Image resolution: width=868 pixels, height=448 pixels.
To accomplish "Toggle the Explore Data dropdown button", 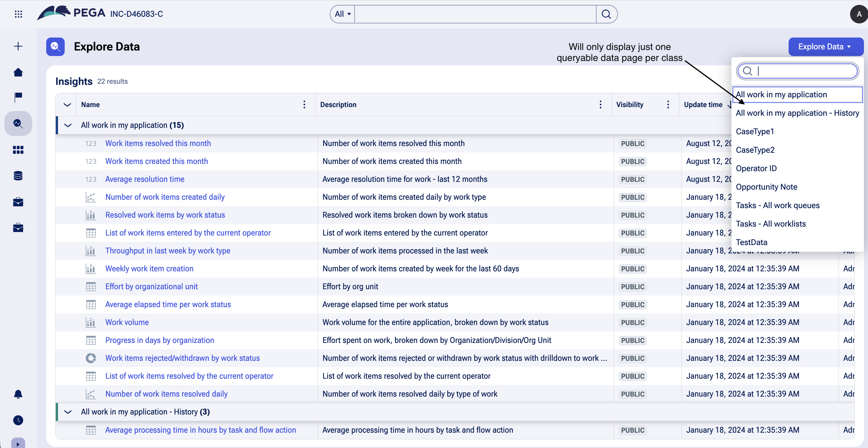I will pos(826,46).
